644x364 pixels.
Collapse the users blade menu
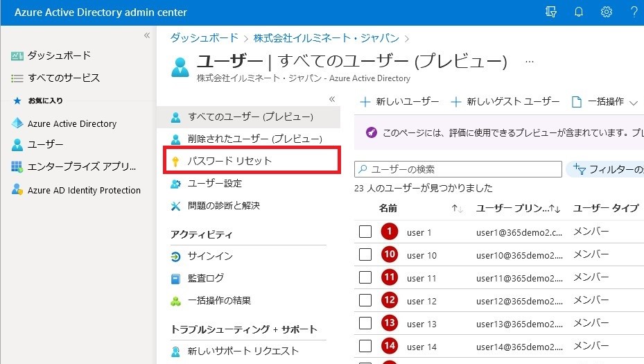coord(332,99)
